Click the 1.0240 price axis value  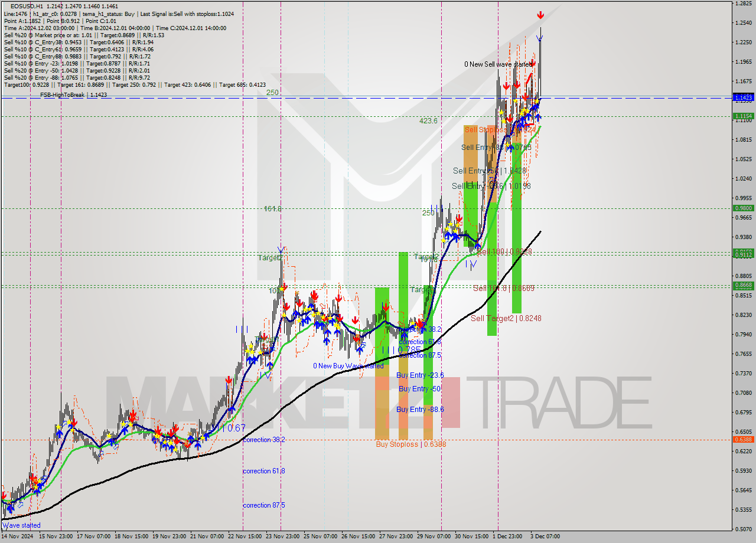743,179
